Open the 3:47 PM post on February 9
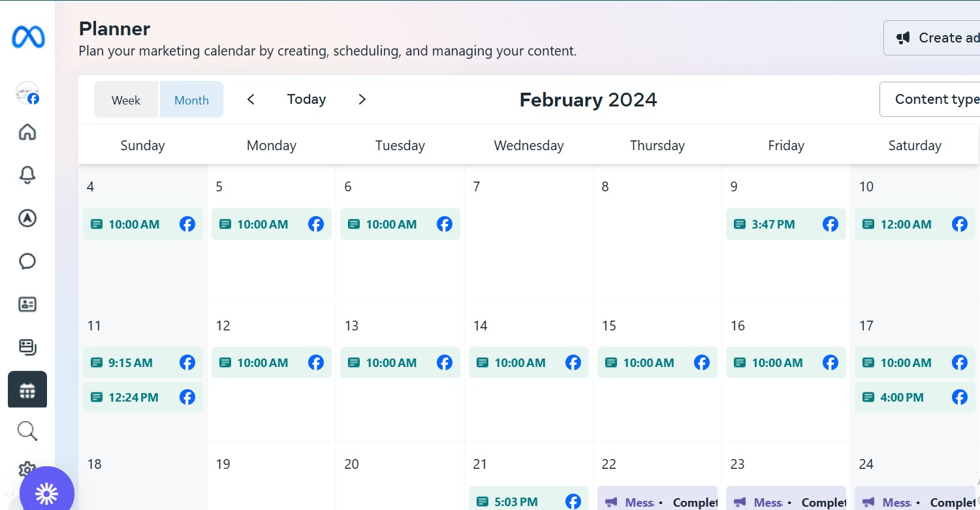The image size is (980, 510). pos(774,225)
